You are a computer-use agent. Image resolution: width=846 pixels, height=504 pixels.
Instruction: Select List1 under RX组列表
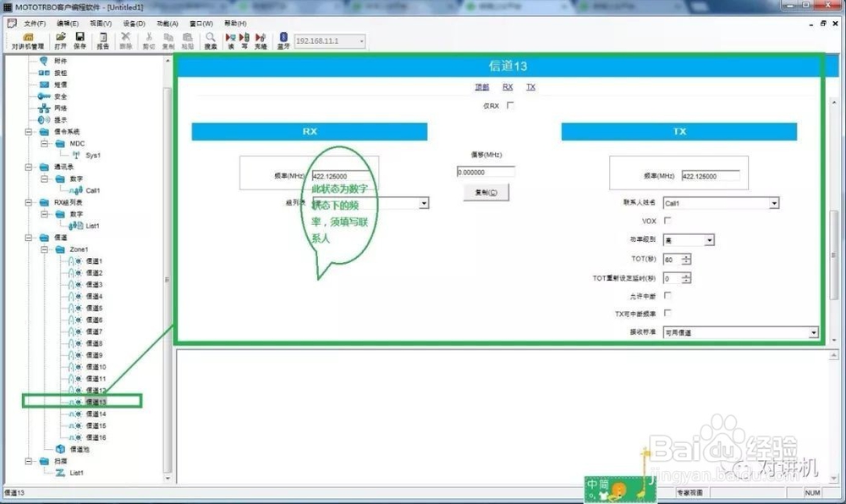pyautogui.click(x=92, y=226)
